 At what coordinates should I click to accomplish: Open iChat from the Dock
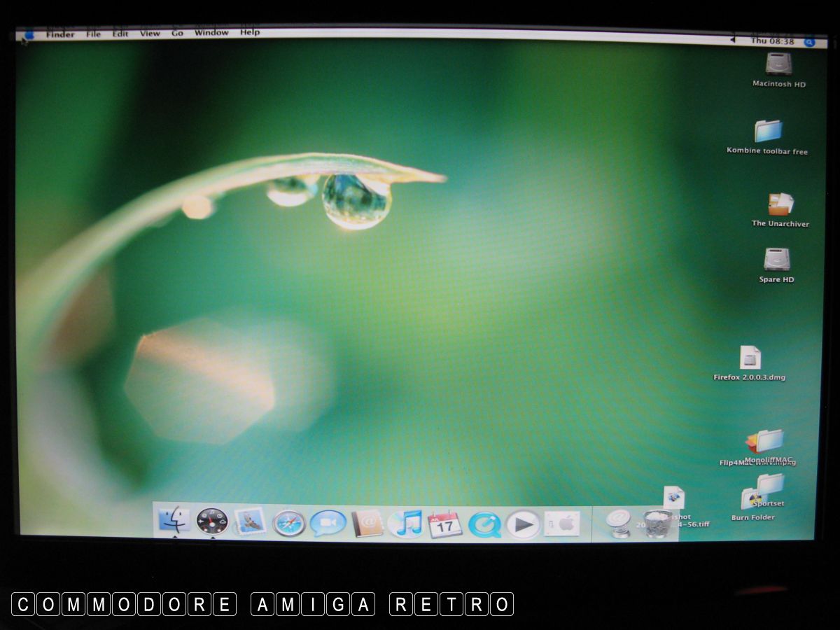328,523
